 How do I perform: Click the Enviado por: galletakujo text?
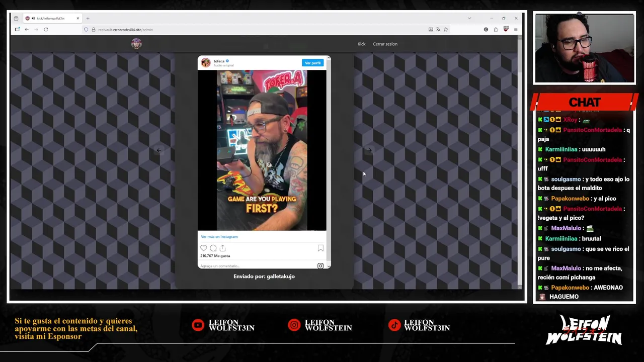264,276
